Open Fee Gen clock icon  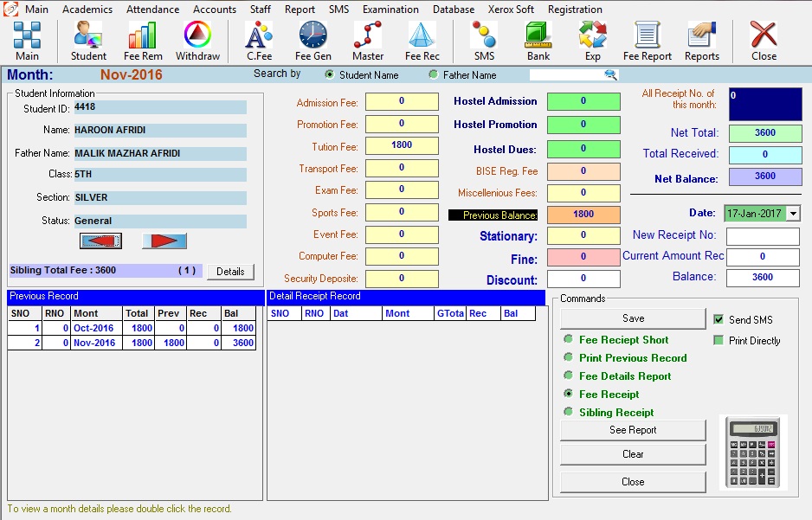[x=313, y=41]
